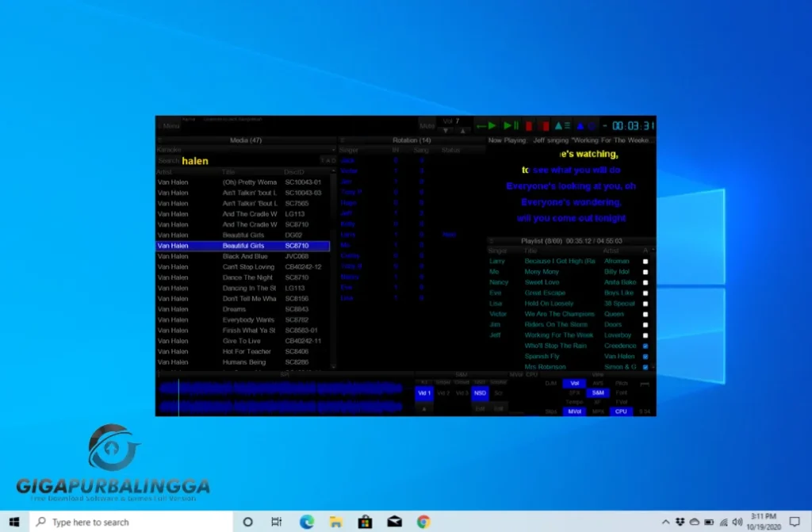Image resolution: width=812 pixels, height=532 pixels.
Task: Enable the NSD button
Action: (480, 393)
